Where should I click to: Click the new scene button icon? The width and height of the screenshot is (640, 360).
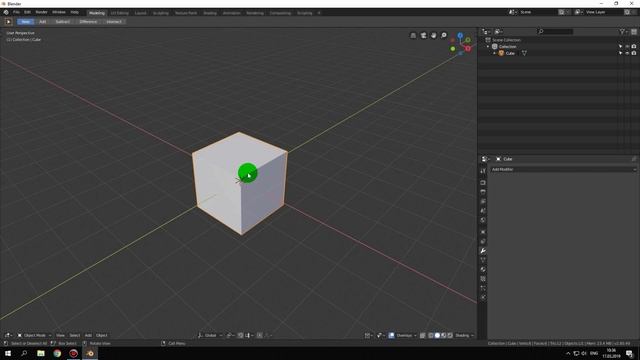click(562, 12)
